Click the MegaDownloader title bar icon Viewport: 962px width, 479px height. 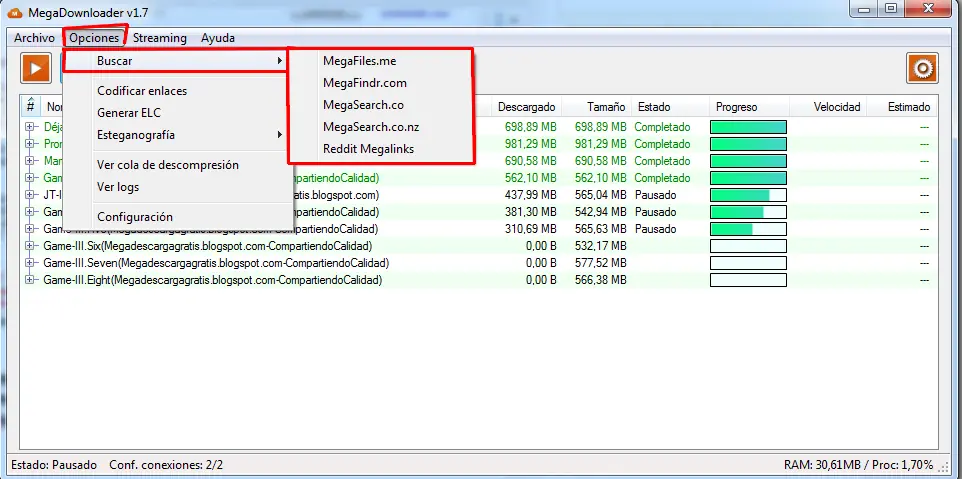click(x=15, y=12)
